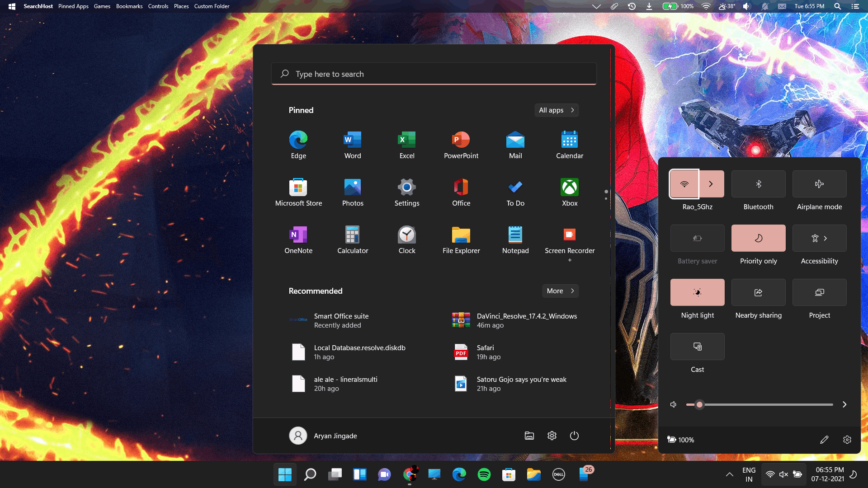Open the Pinned Apps menu

point(73,6)
